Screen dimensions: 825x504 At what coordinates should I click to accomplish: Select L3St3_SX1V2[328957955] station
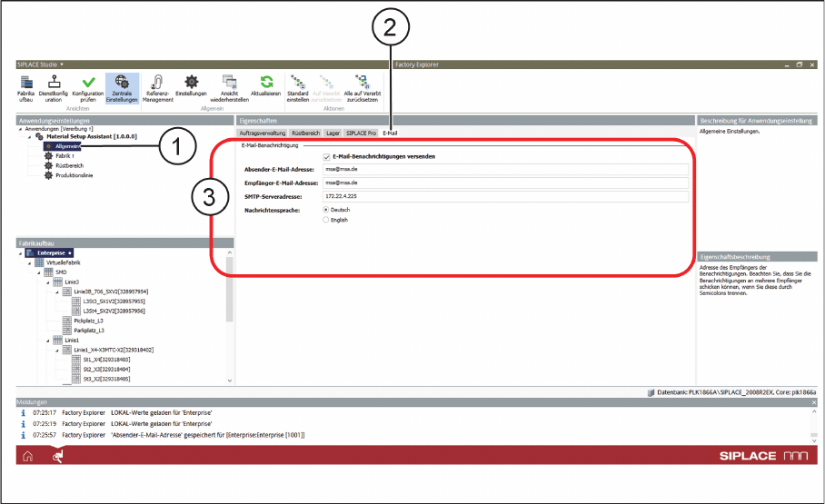pyautogui.click(x=114, y=301)
